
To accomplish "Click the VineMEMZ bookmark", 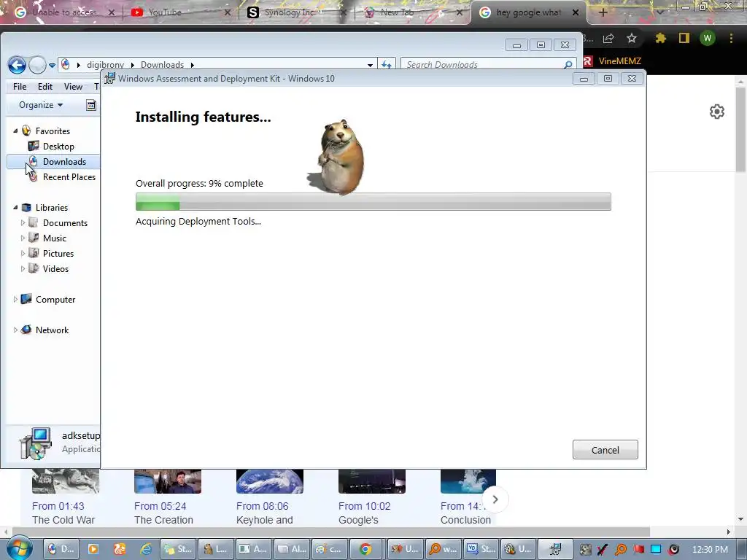I will 613,61.
